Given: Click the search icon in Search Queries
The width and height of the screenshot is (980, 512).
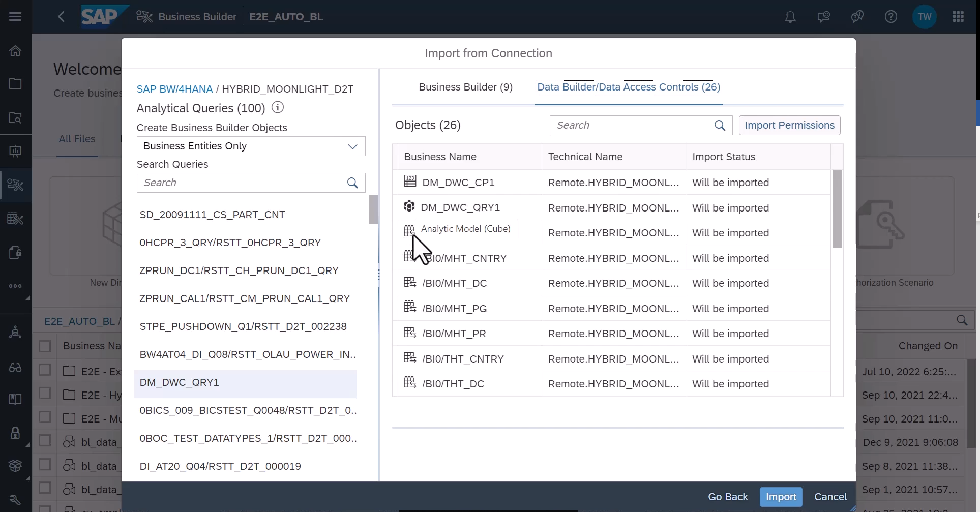Looking at the screenshot, I should click(x=352, y=183).
